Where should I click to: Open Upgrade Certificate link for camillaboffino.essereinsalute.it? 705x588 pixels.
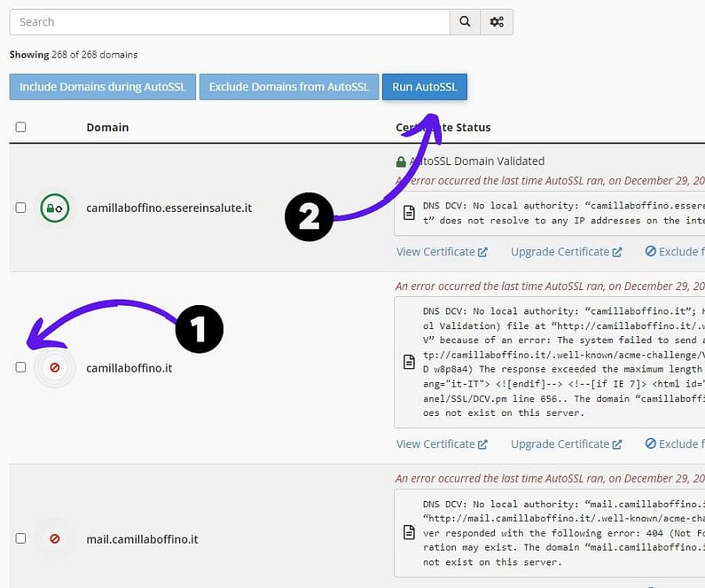[566, 252]
